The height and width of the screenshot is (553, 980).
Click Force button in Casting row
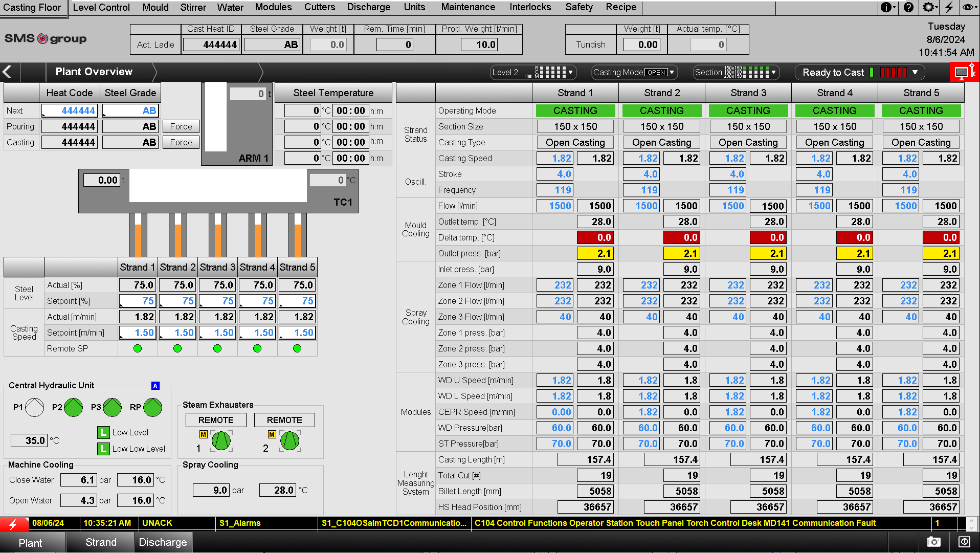point(181,142)
